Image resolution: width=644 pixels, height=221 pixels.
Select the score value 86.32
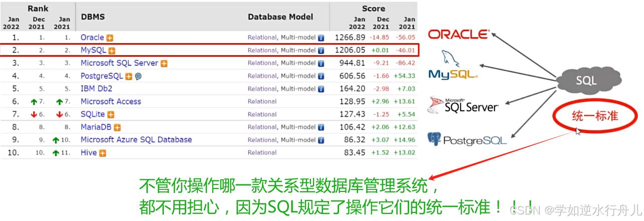[356, 140]
